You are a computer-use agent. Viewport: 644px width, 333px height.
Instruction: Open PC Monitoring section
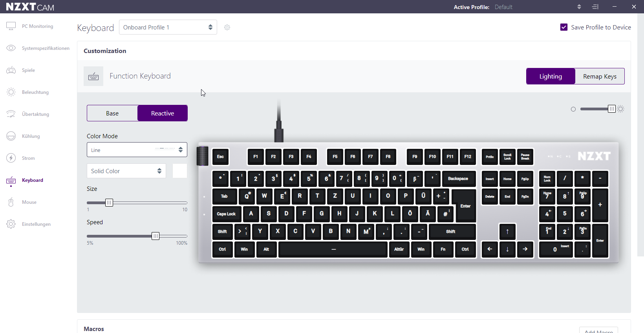click(37, 26)
